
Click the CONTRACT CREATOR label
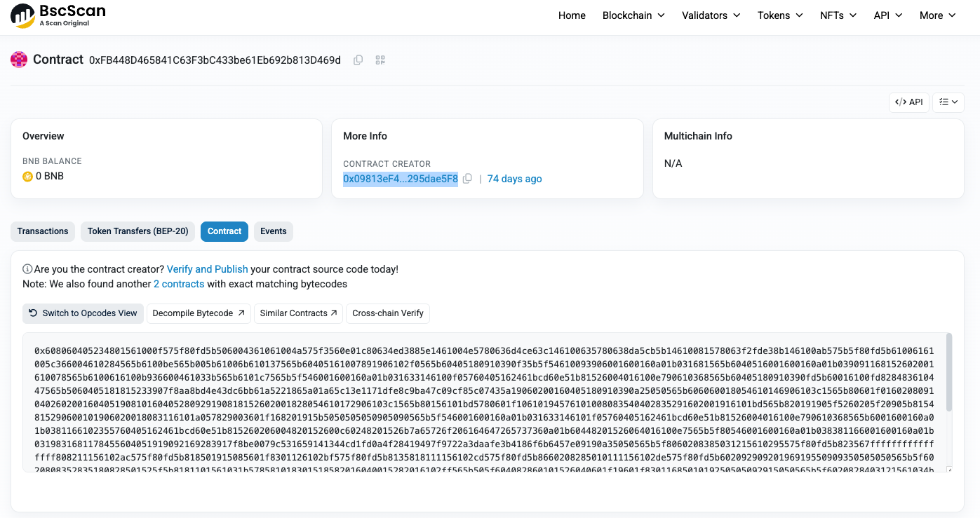[387, 164]
